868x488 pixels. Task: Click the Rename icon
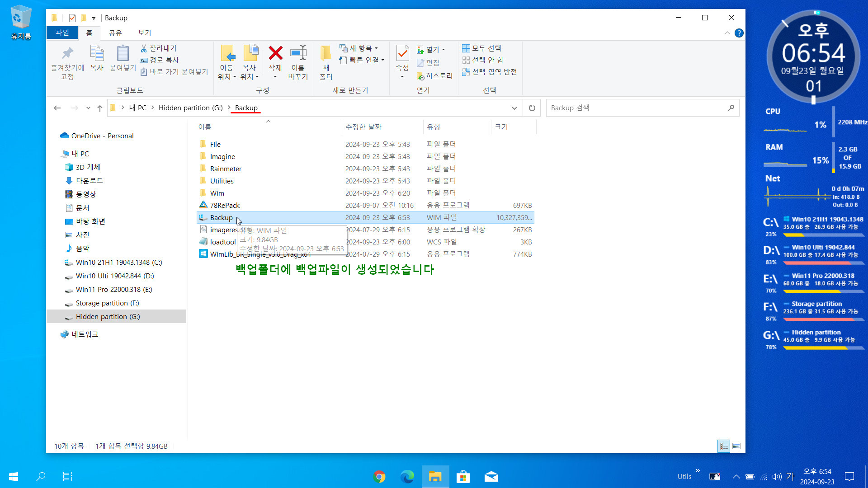pos(298,53)
